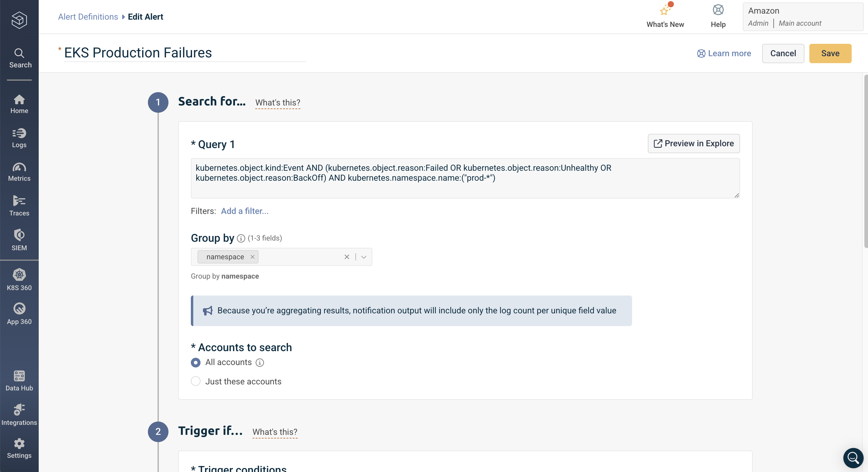
Task: Select the Metrics sidebar icon
Action: 19,172
